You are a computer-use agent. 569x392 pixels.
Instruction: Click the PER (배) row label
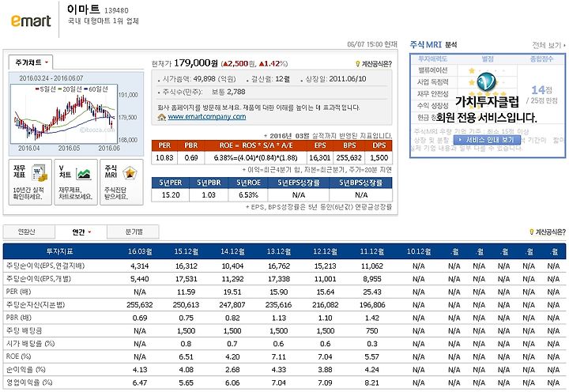tap(18, 292)
